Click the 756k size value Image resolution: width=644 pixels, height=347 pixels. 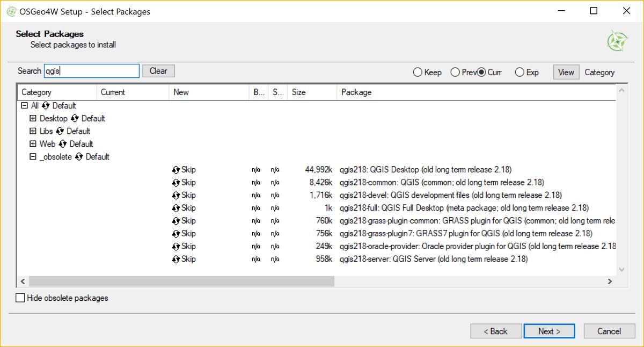324,234
